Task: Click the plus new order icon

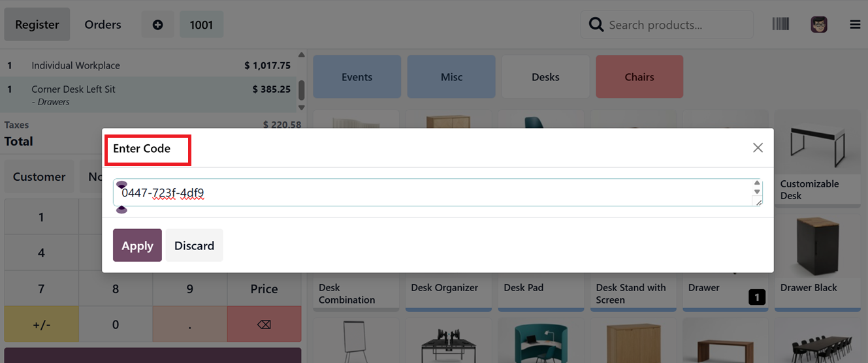Action: coord(157,25)
